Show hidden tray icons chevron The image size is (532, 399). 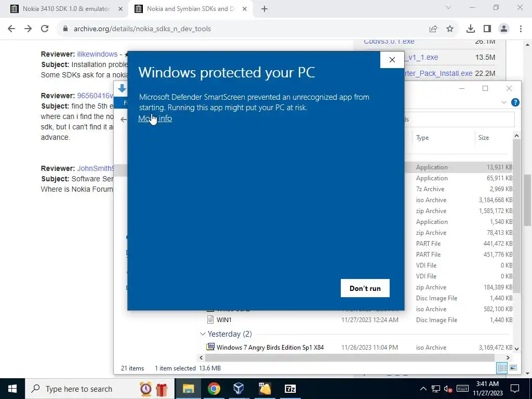click(x=423, y=389)
